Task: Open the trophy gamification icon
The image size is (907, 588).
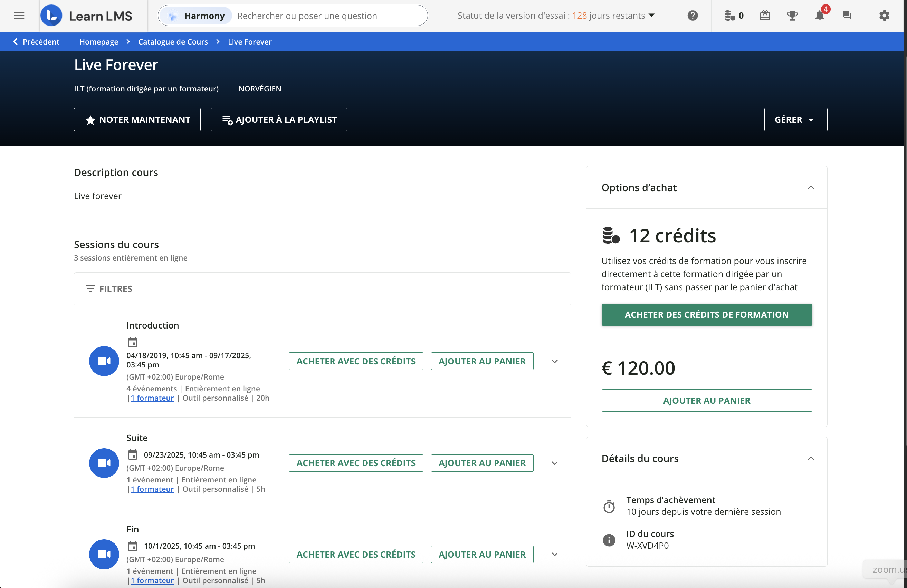Action: click(792, 16)
